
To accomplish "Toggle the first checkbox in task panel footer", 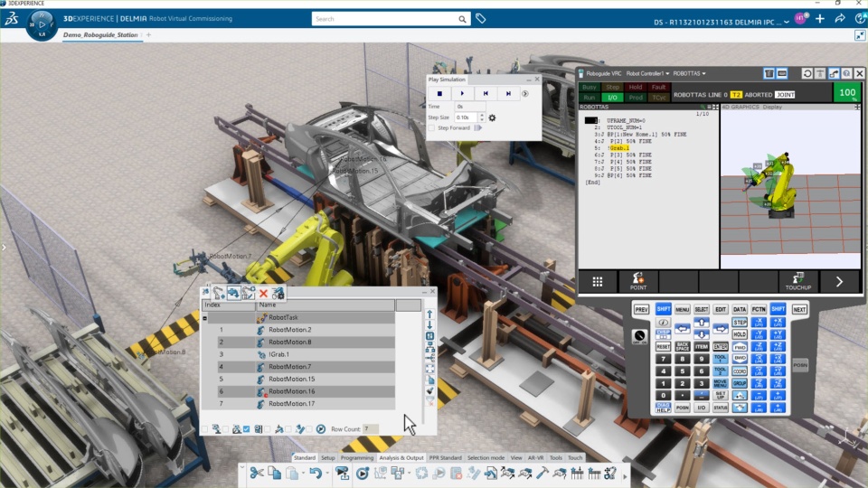I will tap(205, 428).
